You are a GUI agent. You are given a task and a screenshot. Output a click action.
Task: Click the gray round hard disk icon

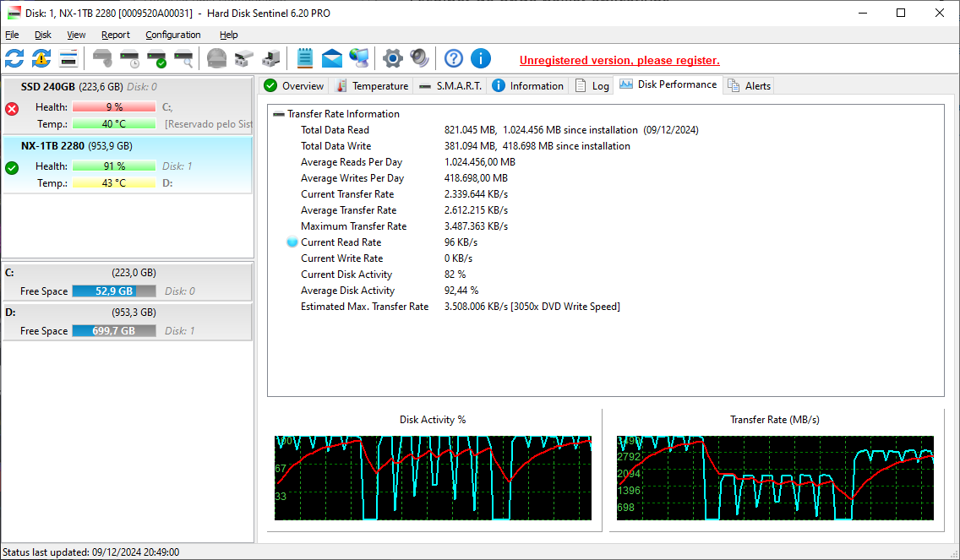[x=216, y=59]
